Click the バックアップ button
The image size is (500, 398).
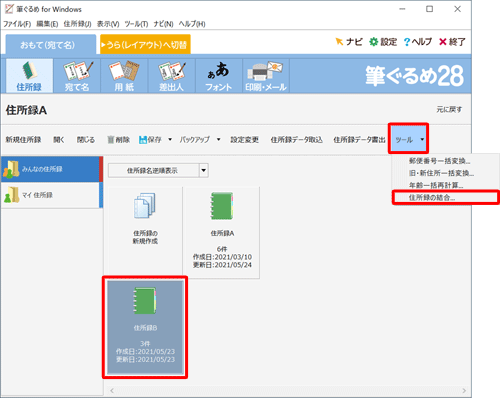[195, 140]
